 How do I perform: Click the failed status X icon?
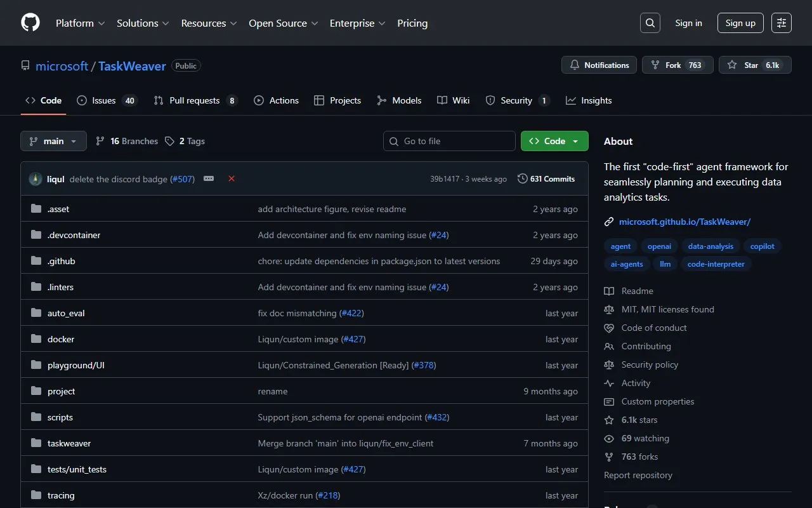pyautogui.click(x=232, y=179)
